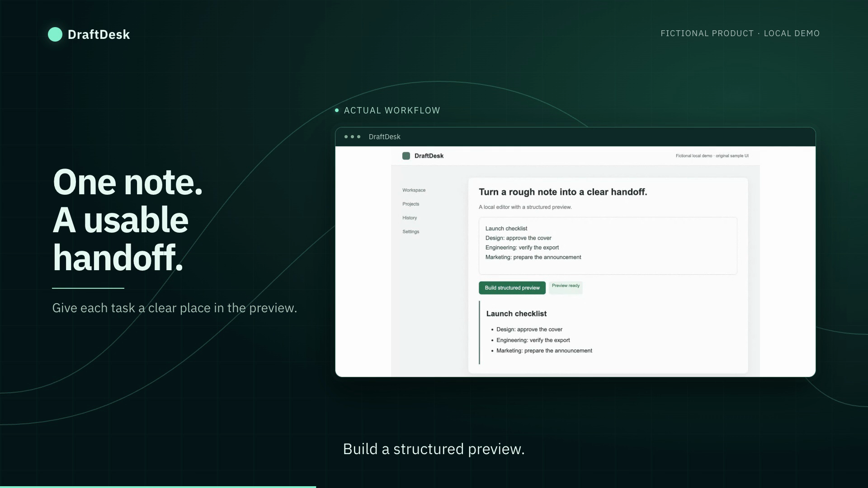Click the Build structured preview button
868x488 pixels.
512,288
